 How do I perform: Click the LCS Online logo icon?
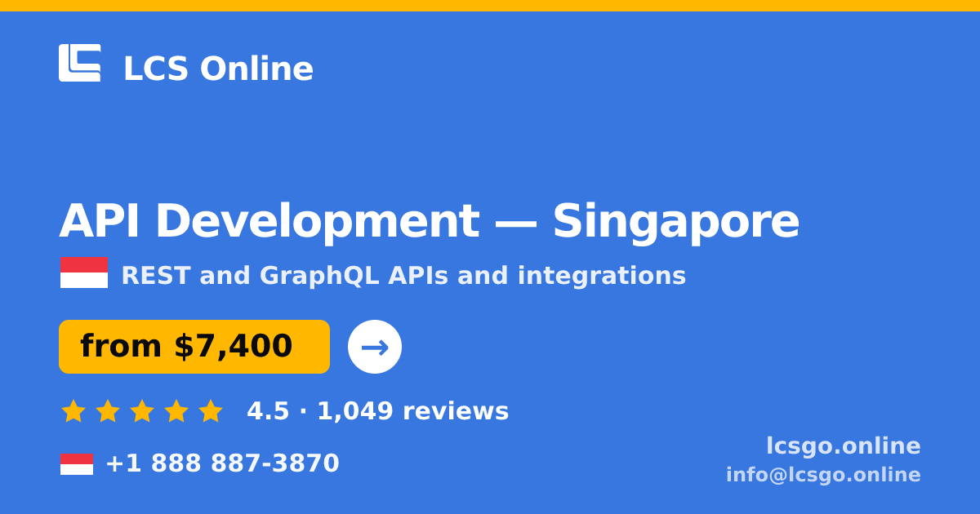80,63
